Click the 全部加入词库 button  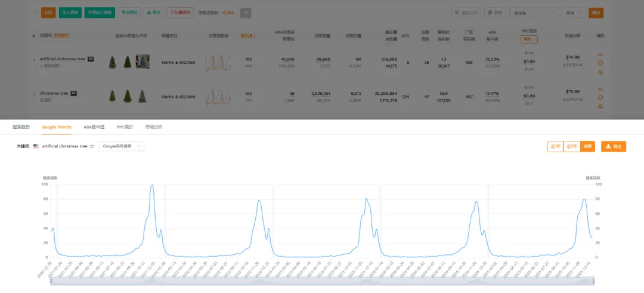pos(100,13)
